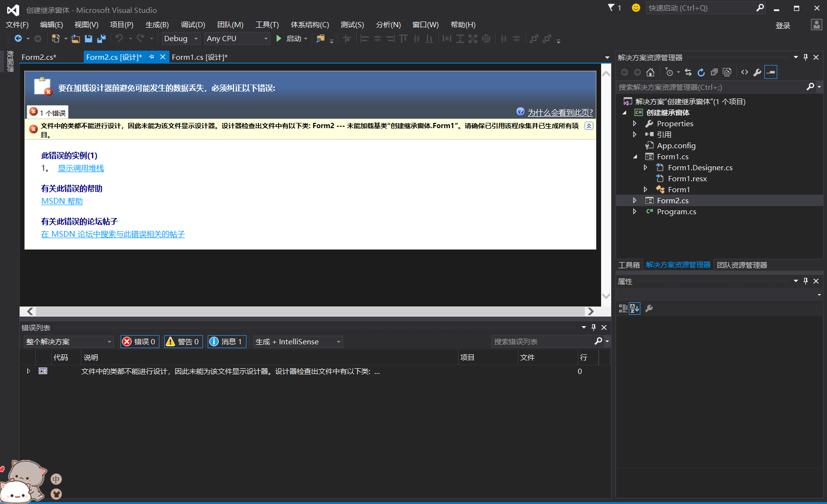This screenshot has height=504, width=827.
Task: Click the Undo icon on the toolbar
Action: [x=119, y=39]
